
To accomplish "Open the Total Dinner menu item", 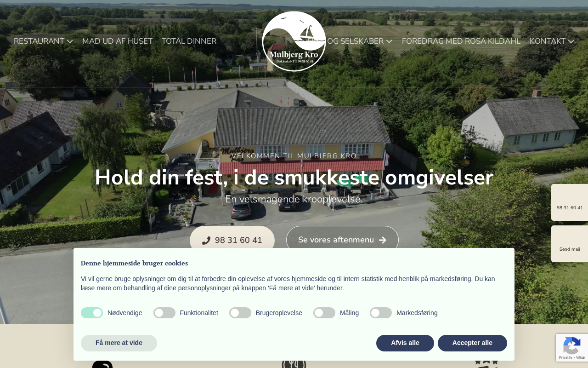I will tap(189, 41).
